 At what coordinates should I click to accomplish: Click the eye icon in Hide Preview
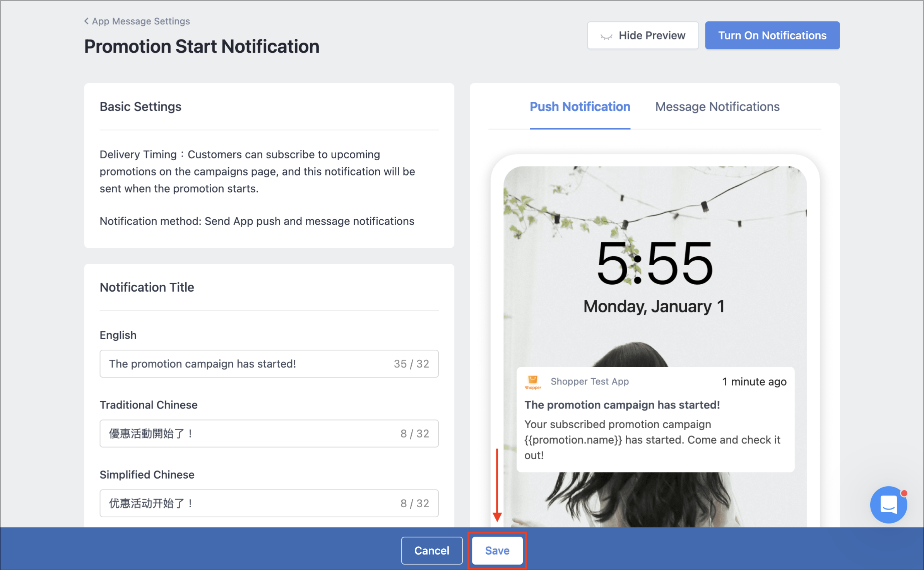coord(606,36)
